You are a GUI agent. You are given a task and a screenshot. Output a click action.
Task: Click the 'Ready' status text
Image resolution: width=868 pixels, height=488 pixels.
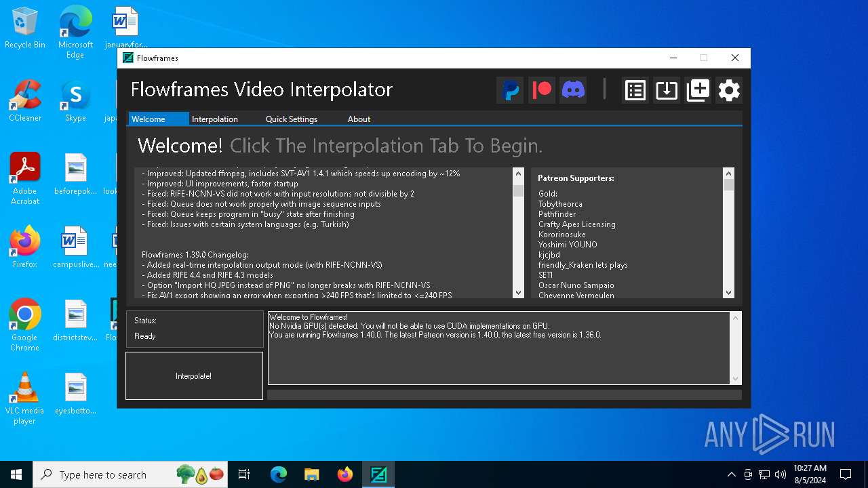pyautogui.click(x=145, y=336)
